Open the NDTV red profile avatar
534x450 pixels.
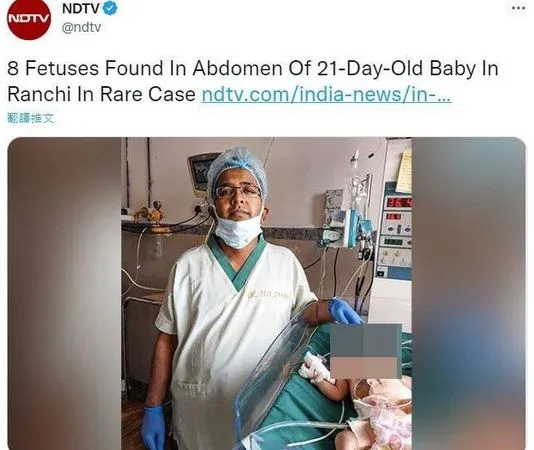pos(29,19)
